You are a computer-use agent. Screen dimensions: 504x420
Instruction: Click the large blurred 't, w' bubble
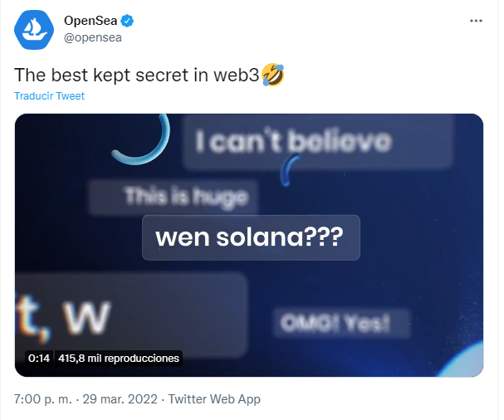click(x=131, y=315)
